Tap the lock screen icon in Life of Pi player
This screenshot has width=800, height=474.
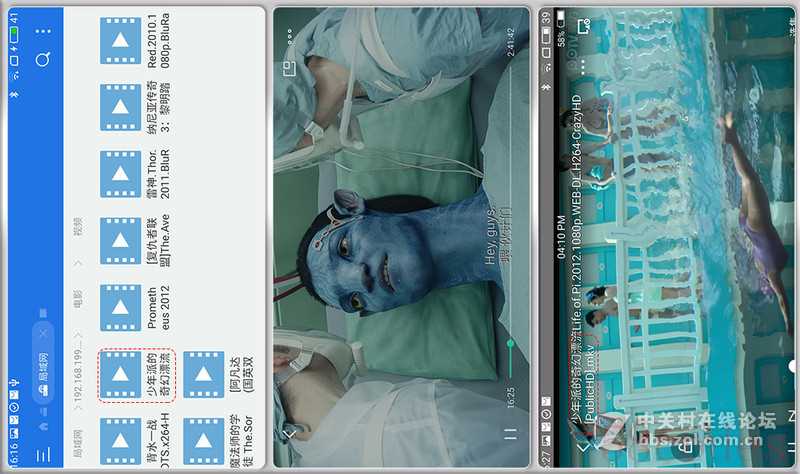[x=686, y=447]
